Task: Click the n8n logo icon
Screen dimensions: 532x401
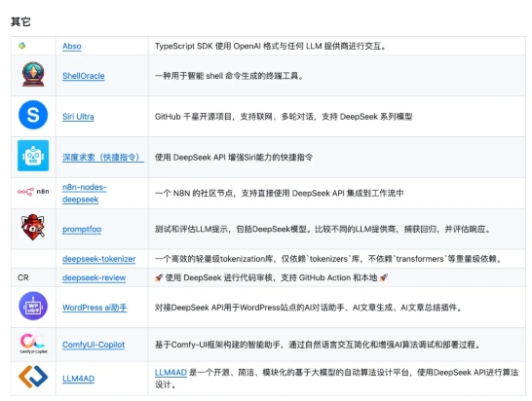Action: click(33, 192)
